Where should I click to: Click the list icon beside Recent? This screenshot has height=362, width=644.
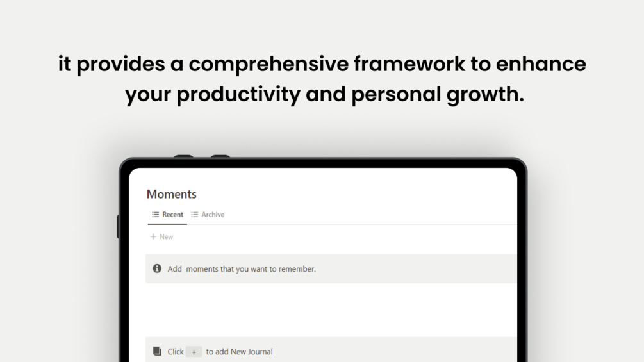point(155,215)
